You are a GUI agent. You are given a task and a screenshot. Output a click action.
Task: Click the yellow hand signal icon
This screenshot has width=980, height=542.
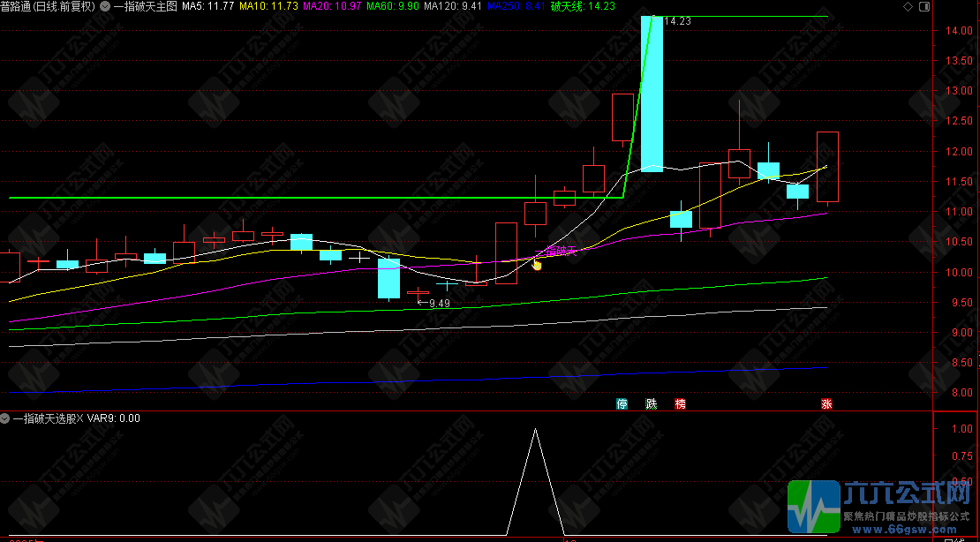click(x=537, y=265)
